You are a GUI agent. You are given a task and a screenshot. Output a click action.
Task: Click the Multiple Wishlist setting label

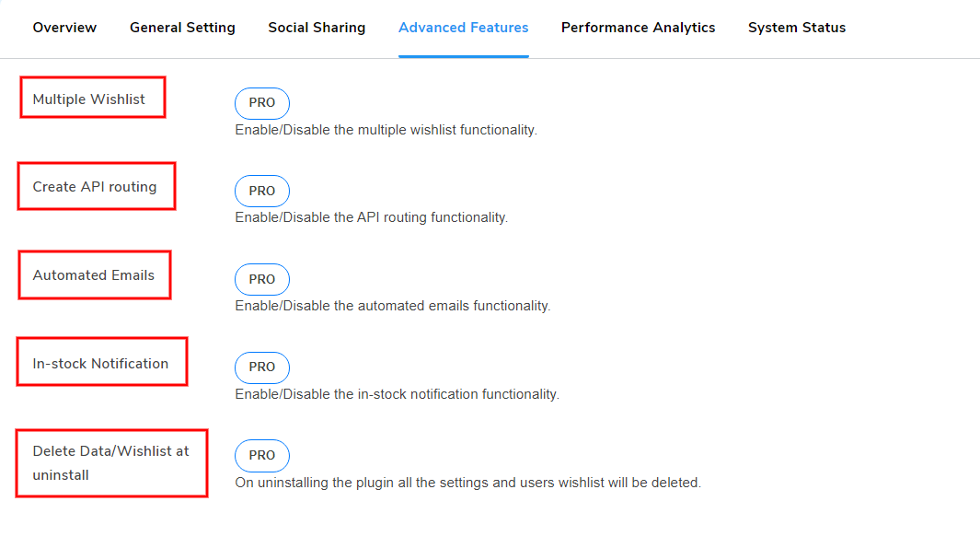[89, 99]
